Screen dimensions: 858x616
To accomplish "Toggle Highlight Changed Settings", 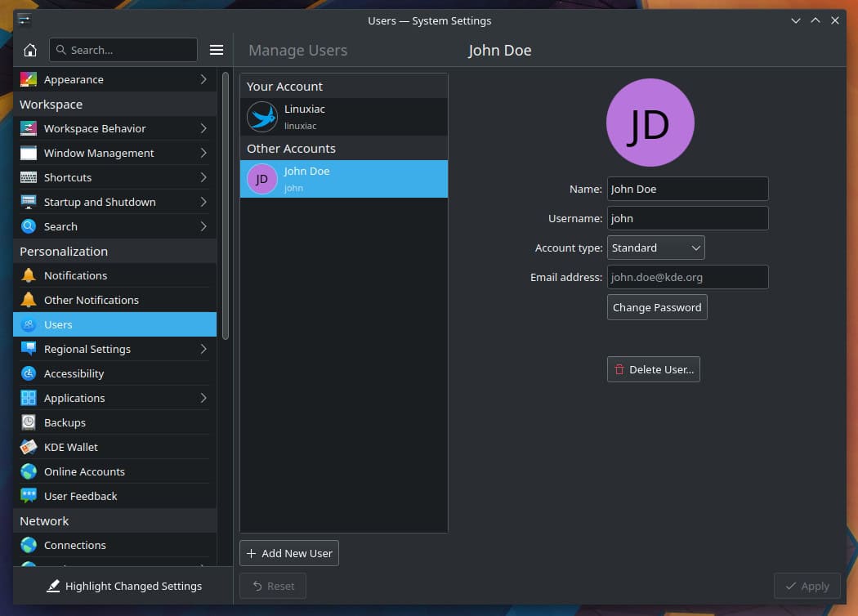I will click(x=123, y=586).
